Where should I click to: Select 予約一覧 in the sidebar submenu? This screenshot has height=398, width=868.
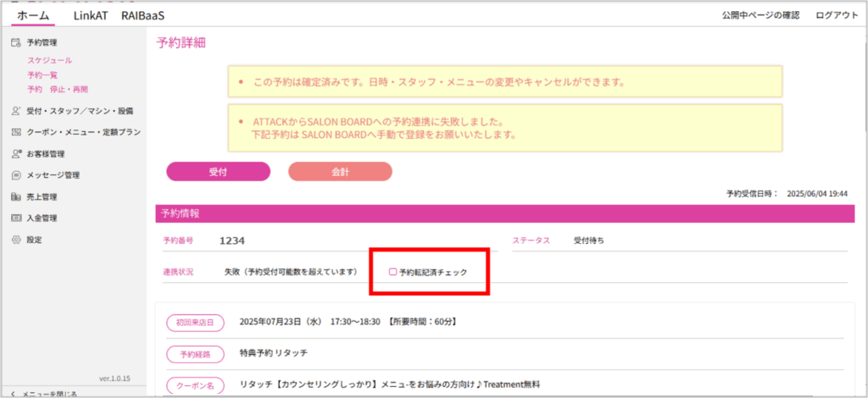[42, 75]
